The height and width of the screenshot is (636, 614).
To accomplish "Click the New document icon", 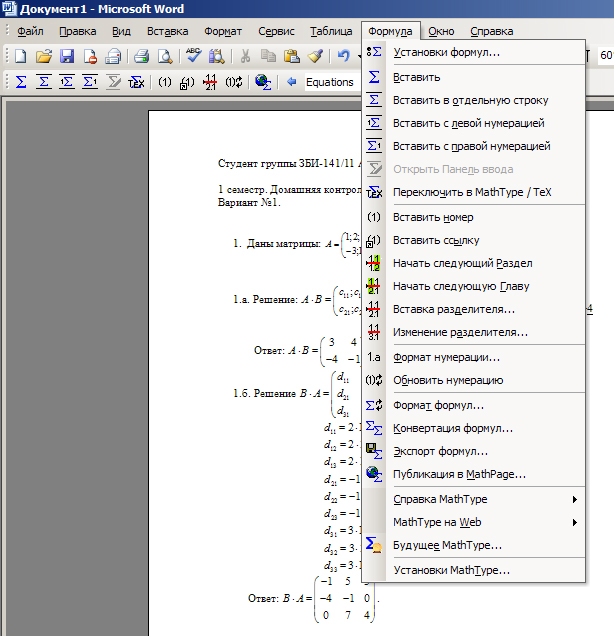I will [21, 56].
